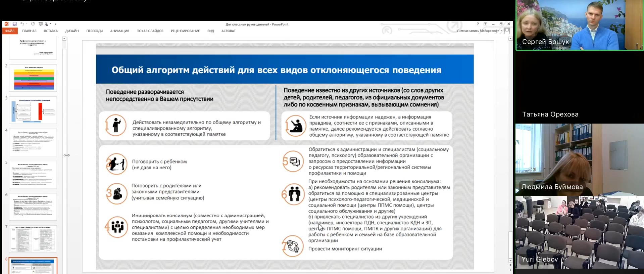Click the Undo arrow icon
644x274 pixels.
click(22, 24)
